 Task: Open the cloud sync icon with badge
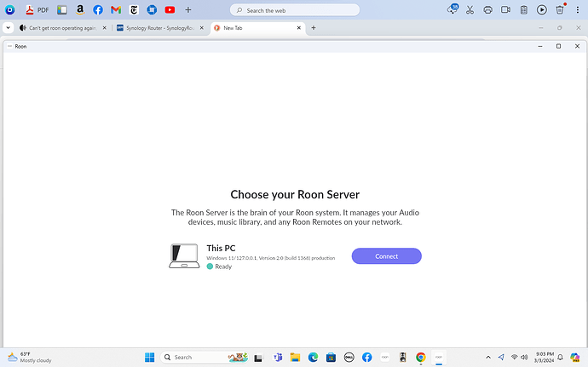[453, 9]
